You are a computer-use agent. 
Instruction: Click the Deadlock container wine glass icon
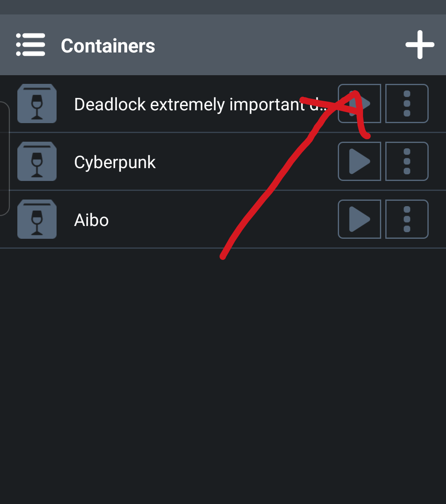(37, 104)
